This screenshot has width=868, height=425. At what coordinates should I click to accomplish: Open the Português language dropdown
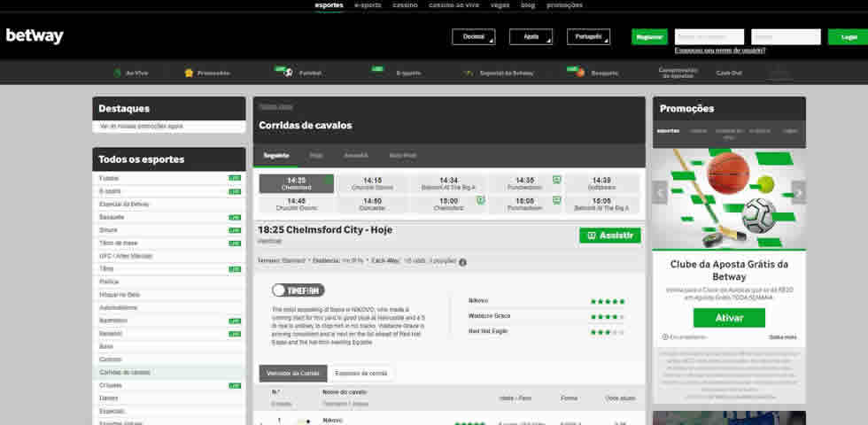pyautogui.click(x=588, y=36)
